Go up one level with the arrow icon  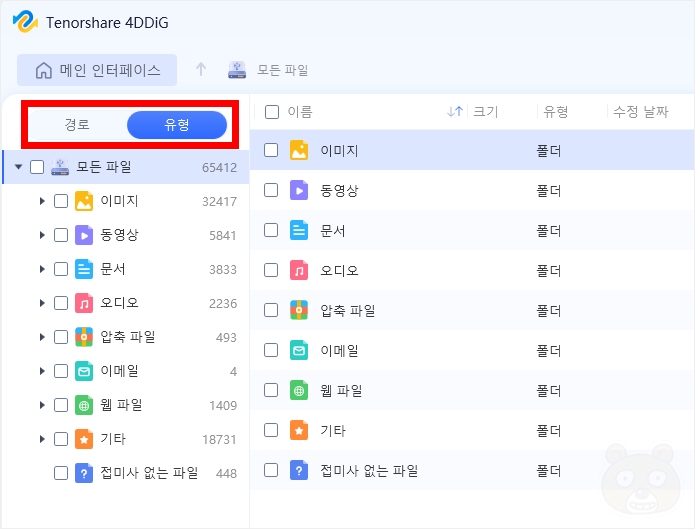(201, 69)
